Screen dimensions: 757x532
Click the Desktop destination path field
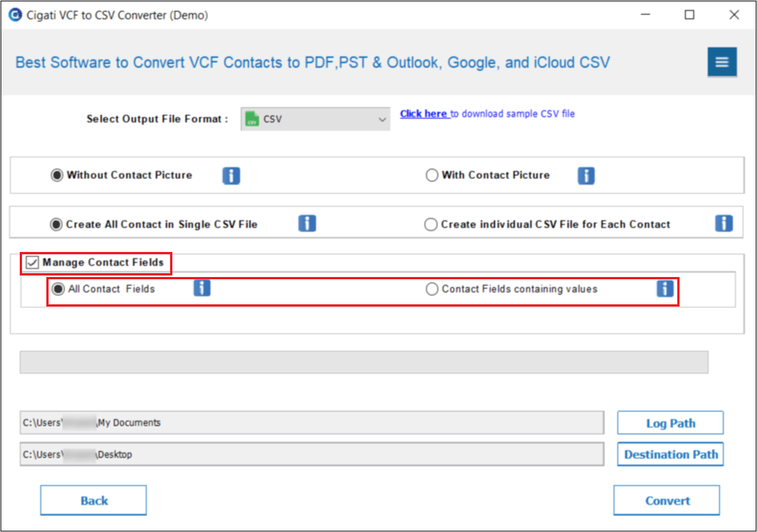[x=312, y=455]
